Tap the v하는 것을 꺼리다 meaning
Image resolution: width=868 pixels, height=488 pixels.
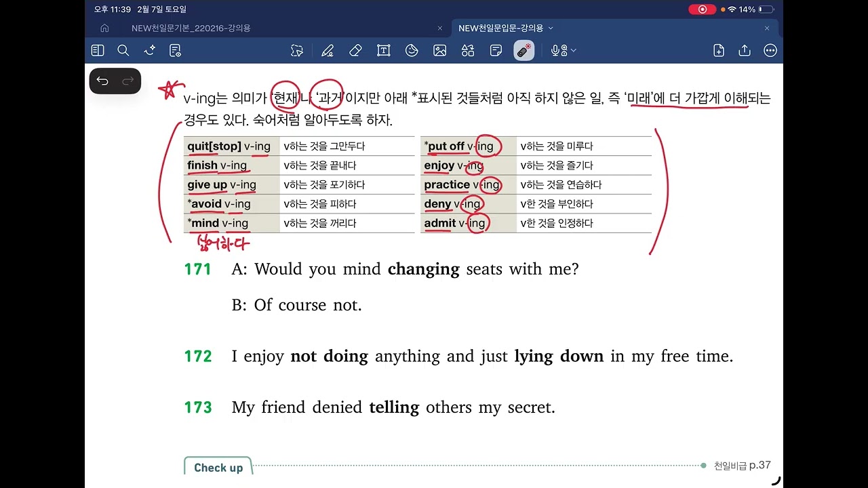point(319,223)
